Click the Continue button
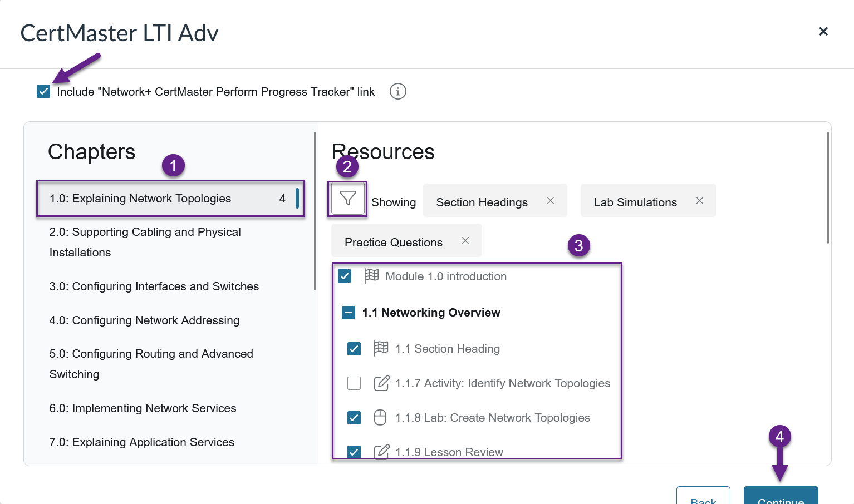This screenshot has width=854, height=504. click(781, 496)
